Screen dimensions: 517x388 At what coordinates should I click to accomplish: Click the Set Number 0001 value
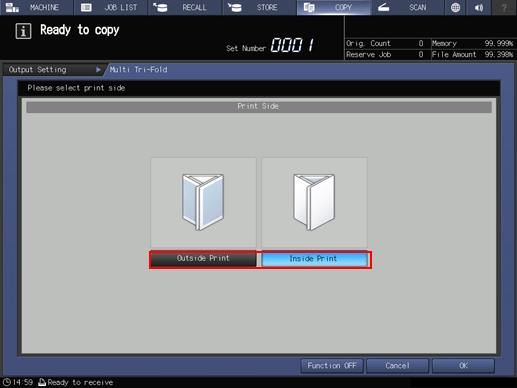click(x=292, y=45)
